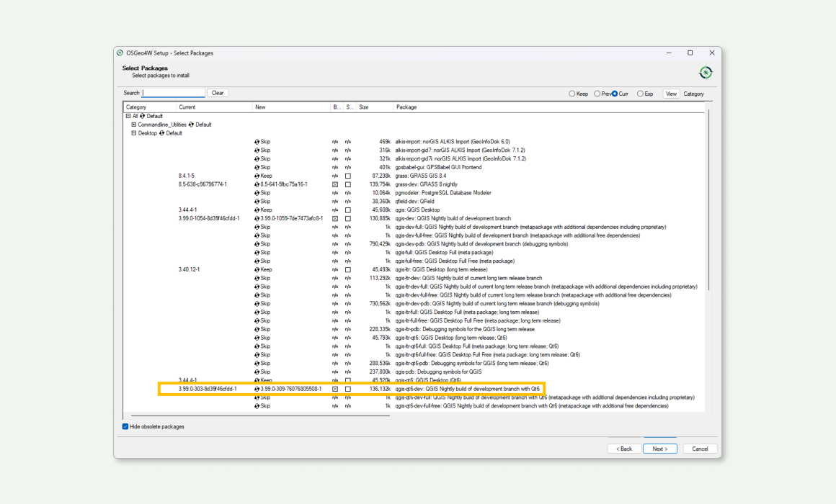
Task: Click the cycle icon for the qgis-qt6-dev new version
Action: [257, 389]
